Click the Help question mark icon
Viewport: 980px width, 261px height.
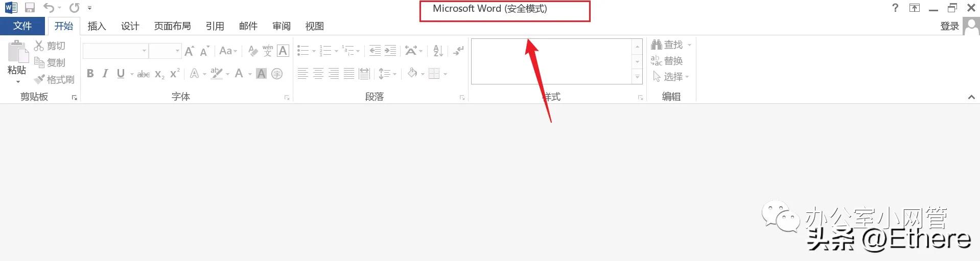pos(895,8)
